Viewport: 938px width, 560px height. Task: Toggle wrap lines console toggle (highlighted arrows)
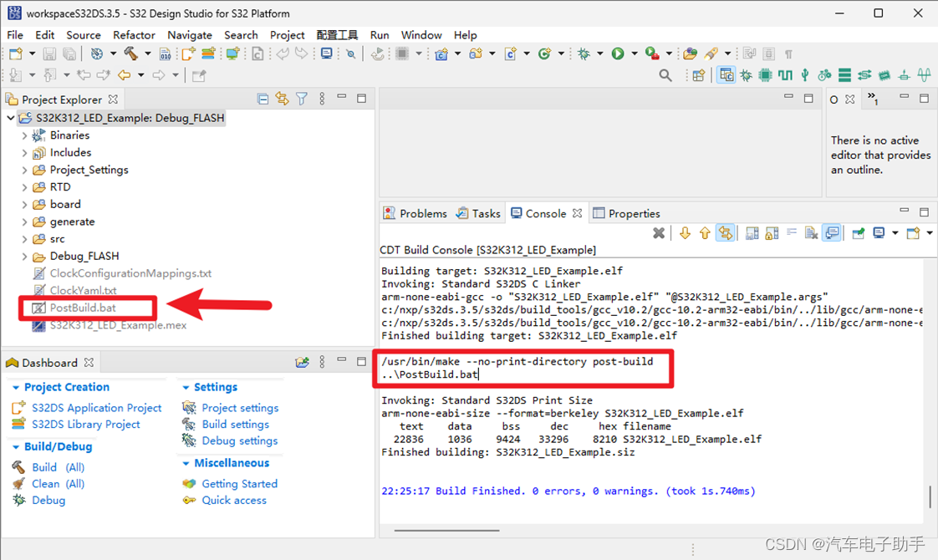725,233
